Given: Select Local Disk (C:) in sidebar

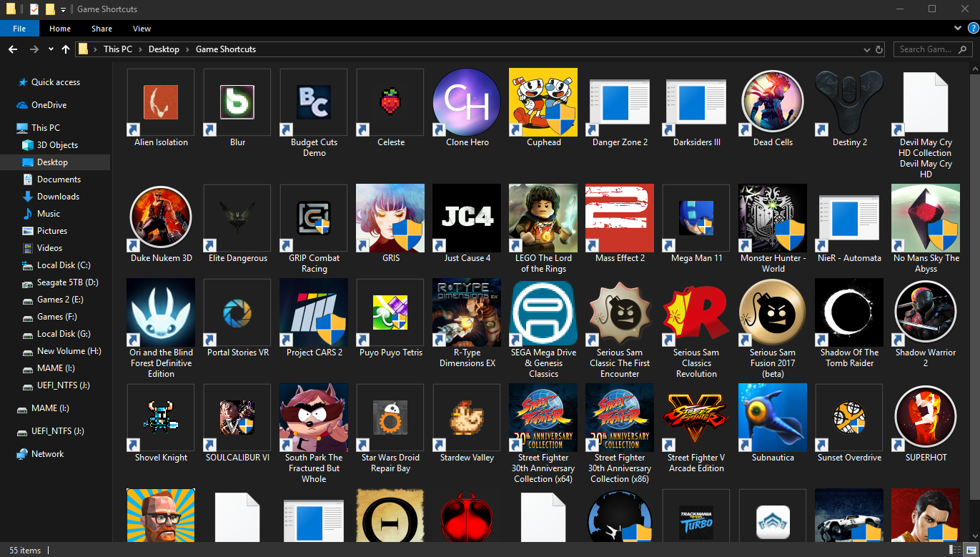Looking at the screenshot, I should (x=64, y=265).
